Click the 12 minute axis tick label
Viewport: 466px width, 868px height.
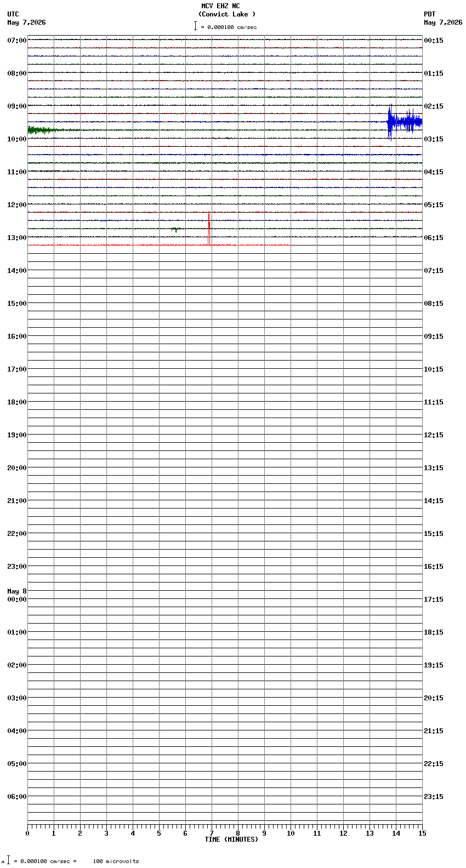click(x=343, y=833)
